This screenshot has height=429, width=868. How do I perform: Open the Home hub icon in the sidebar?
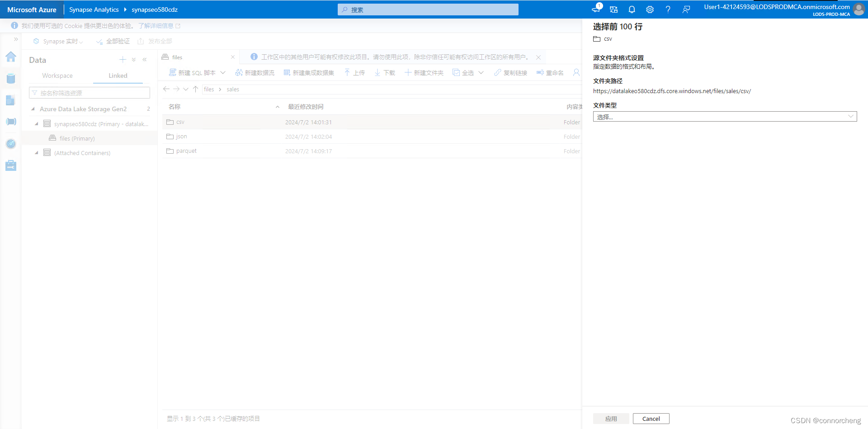(x=11, y=57)
